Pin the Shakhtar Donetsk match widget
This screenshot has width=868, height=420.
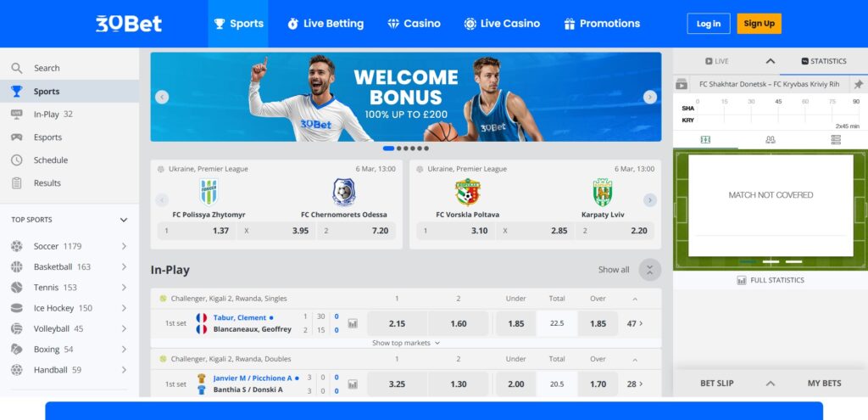[858, 85]
